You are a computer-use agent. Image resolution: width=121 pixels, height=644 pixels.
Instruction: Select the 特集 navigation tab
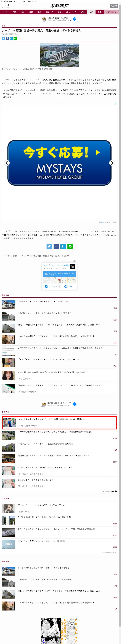click(x=100, y=12)
